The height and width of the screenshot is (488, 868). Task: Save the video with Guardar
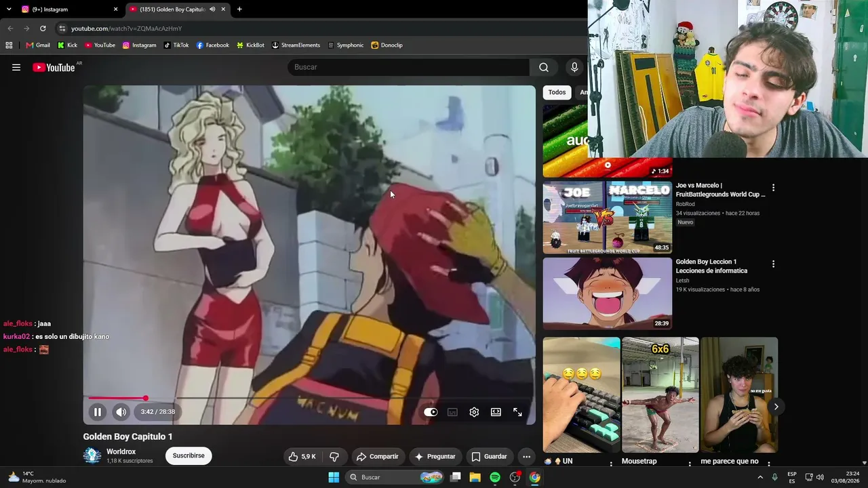point(489,456)
